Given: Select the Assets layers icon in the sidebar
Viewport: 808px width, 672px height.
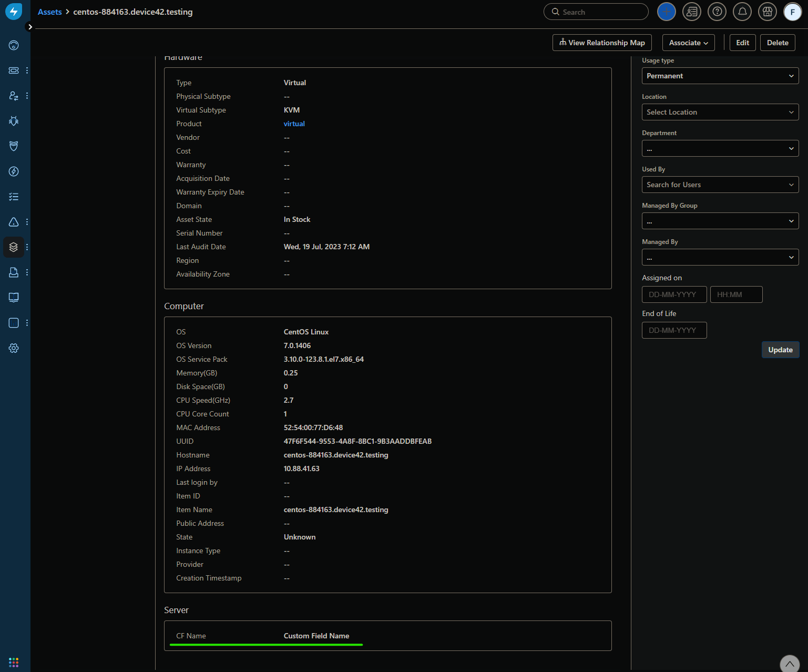Looking at the screenshot, I should (x=14, y=247).
